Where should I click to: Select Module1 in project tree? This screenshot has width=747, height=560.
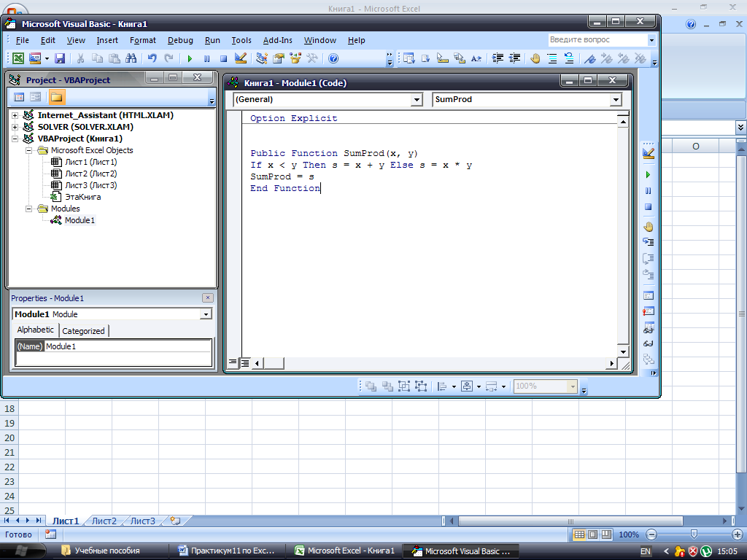pos(80,220)
